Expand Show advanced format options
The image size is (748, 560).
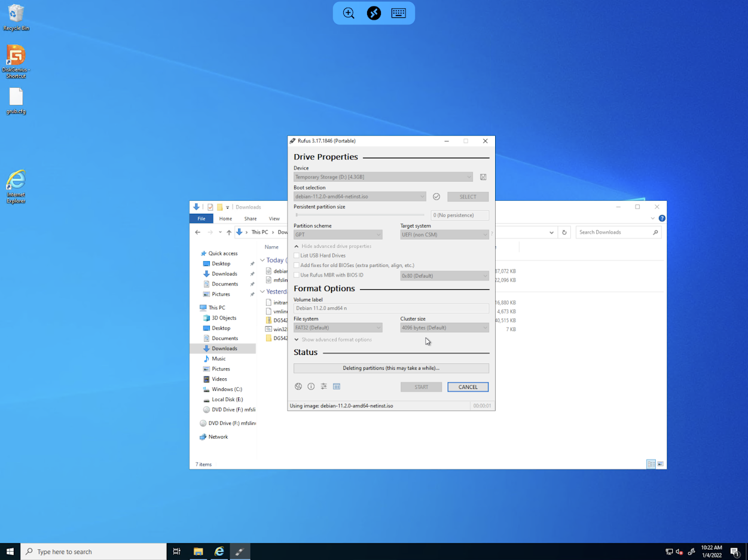[332, 339]
